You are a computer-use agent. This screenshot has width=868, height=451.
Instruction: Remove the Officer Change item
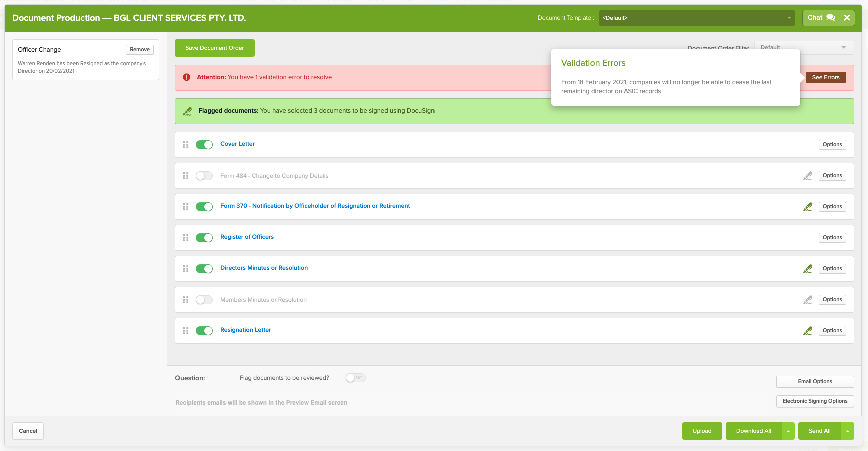coord(139,50)
